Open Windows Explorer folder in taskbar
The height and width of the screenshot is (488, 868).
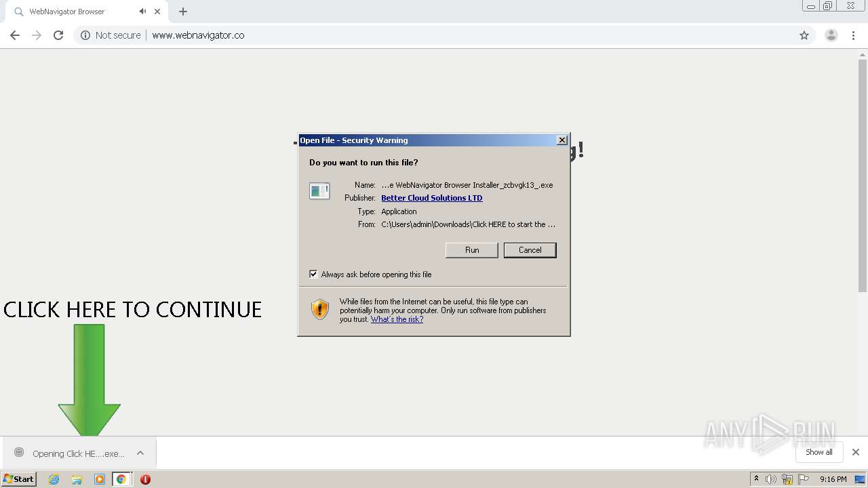[77, 479]
